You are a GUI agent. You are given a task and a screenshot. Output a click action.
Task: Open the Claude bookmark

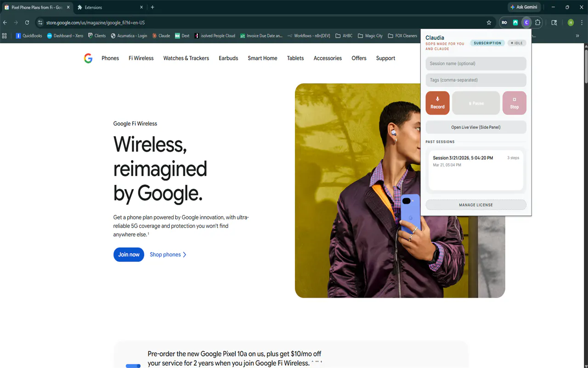point(161,36)
